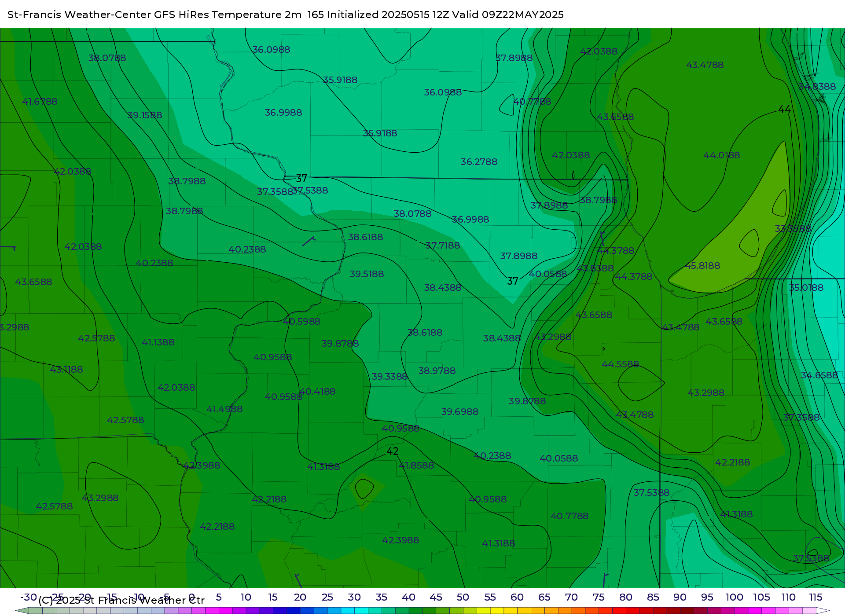Image resolution: width=845 pixels, height=616 pixels.
Task: Select the 38.9788 value
Action: click(437, 371)
